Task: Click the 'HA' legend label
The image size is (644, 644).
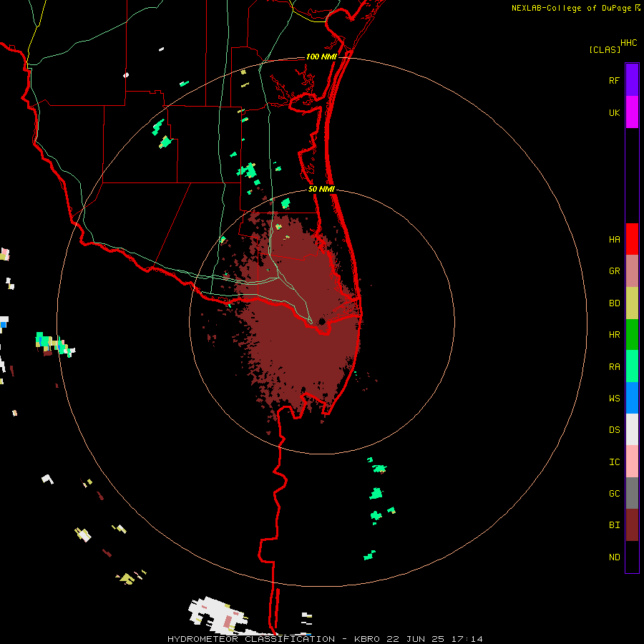Action: click(x=615, y=240)
